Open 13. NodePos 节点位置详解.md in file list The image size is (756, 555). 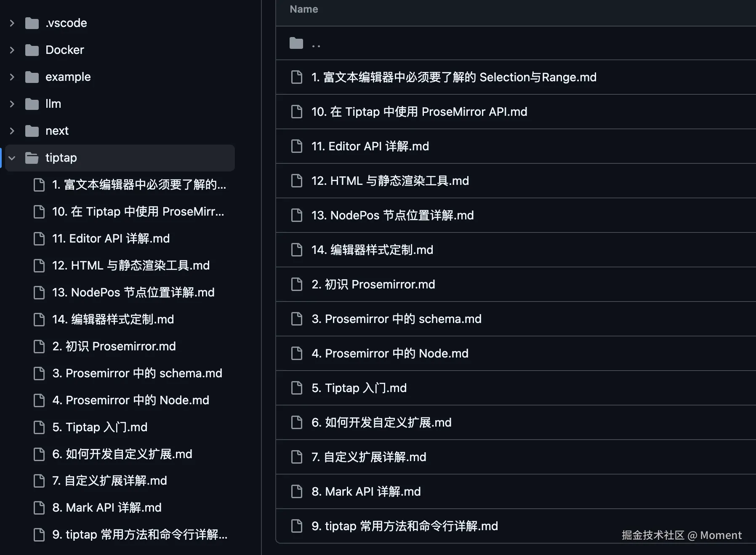click(x=392, y=215)
